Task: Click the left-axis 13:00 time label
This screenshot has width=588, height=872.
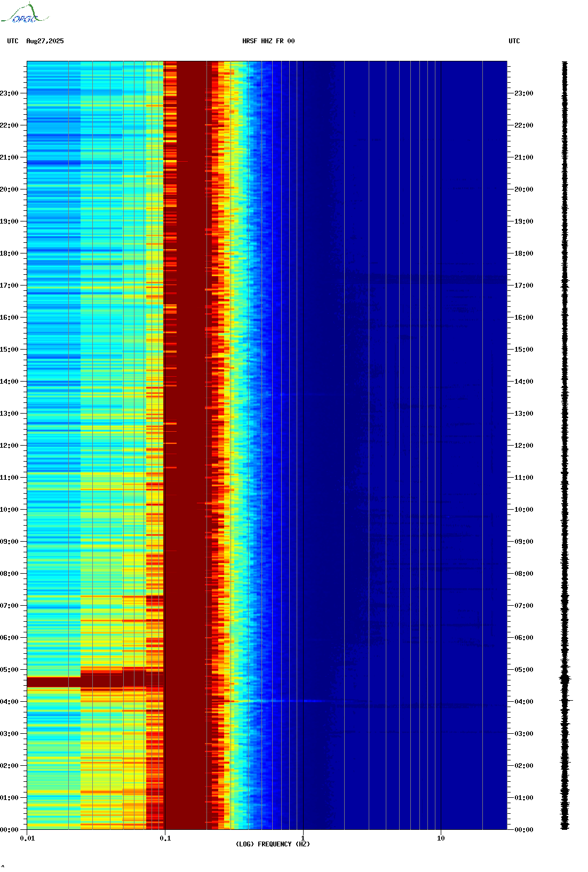Action: tap(9, 414)
